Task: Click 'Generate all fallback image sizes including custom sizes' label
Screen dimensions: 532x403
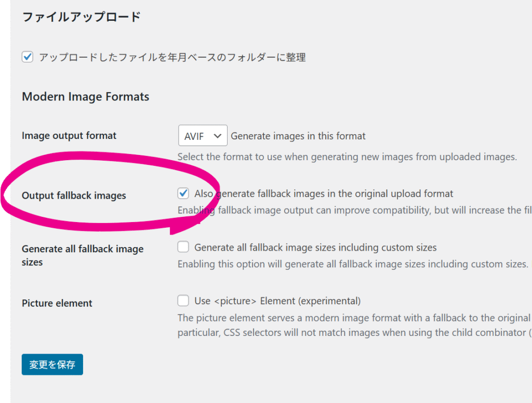Action: (315, 248)
